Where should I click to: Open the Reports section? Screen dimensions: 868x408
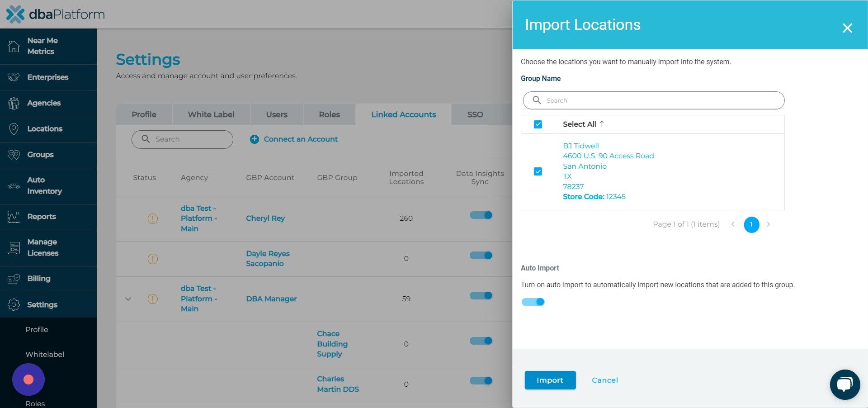[42, 216]
